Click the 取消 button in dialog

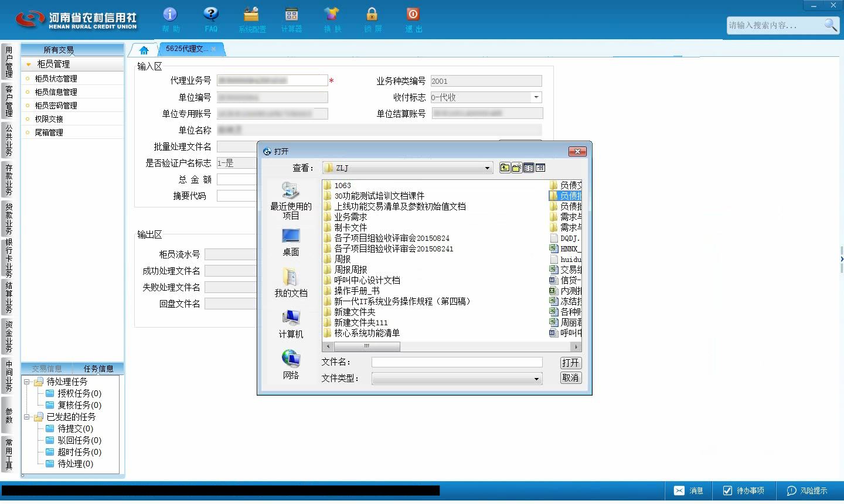point(570,378)
